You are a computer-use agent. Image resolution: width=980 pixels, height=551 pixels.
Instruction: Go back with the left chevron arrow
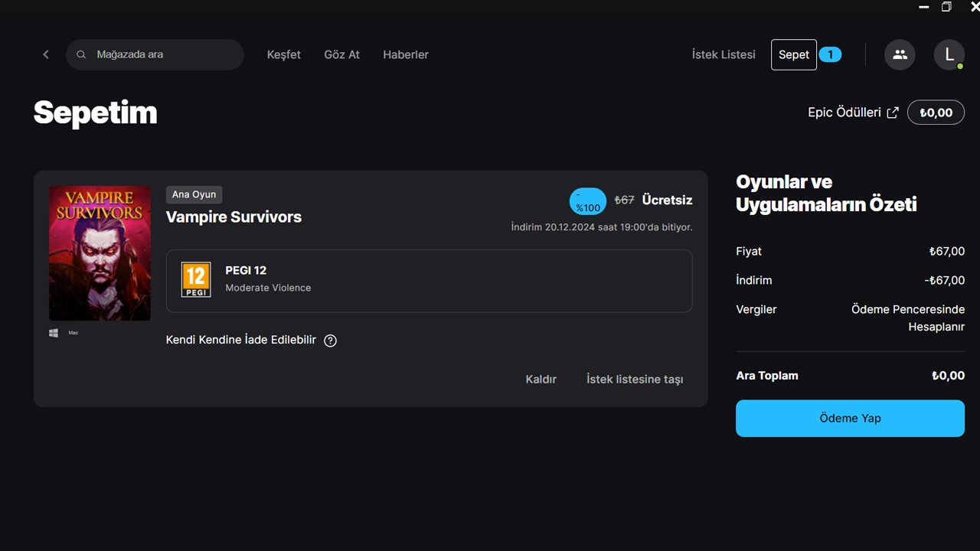click(46, 54)
